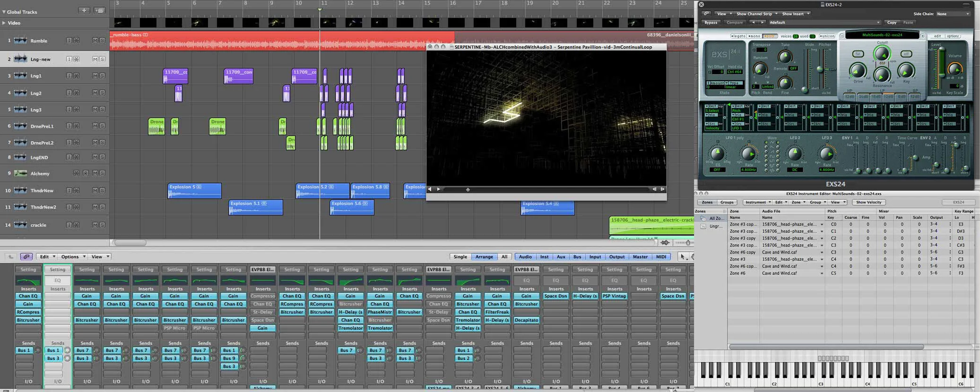
Task: Open the mixer Edit menu
Action: [x=47, y=256]
